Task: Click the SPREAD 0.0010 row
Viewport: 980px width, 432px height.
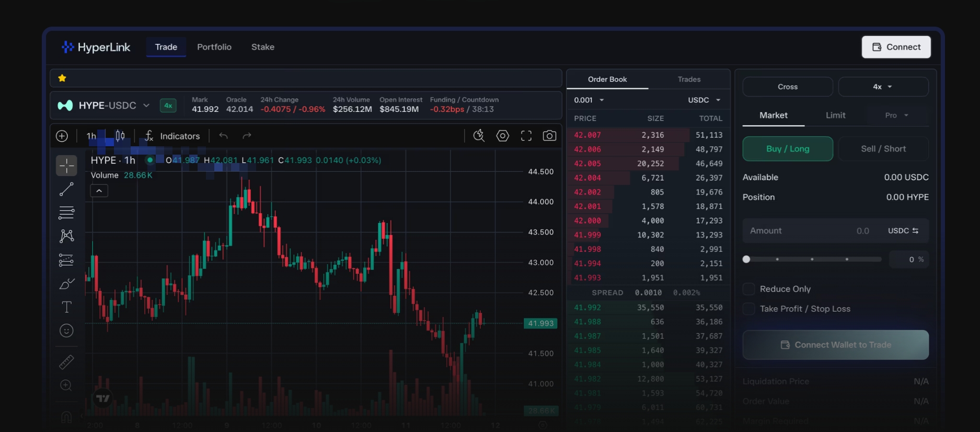Action: [648, 293]
